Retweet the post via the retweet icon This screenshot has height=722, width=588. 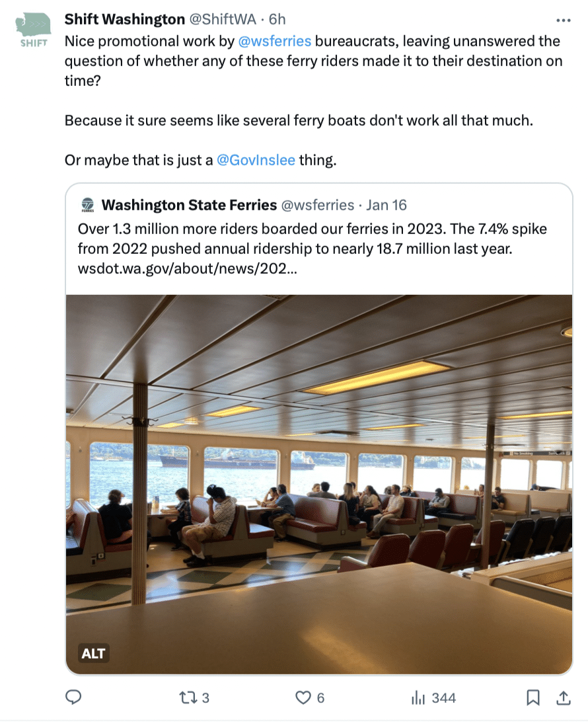[188, 698]
